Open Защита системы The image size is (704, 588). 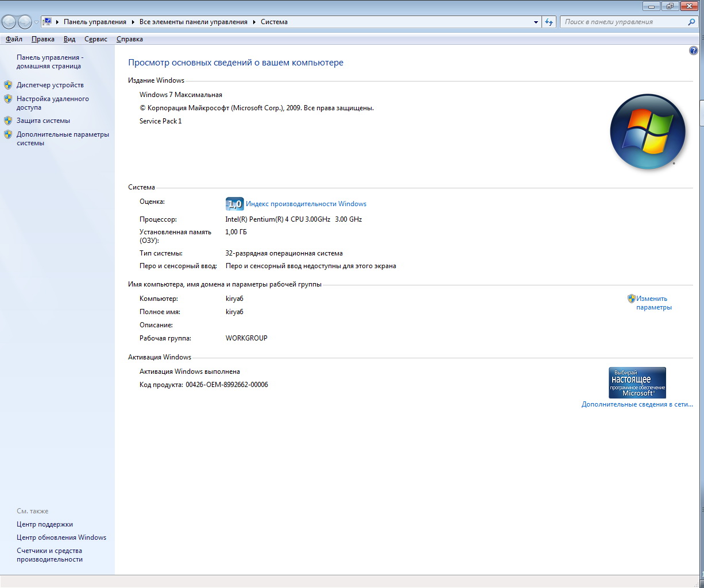(x=43, y=121)
